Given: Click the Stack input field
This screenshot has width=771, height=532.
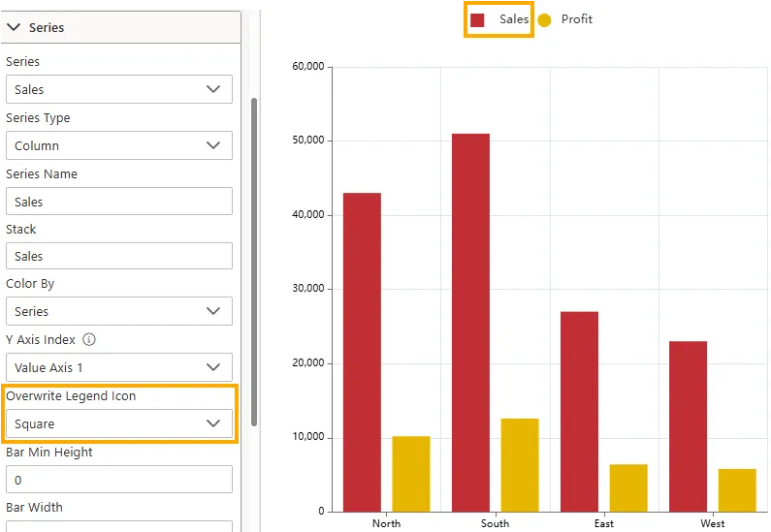Looking at the screenshot, I should pos(118,256).
